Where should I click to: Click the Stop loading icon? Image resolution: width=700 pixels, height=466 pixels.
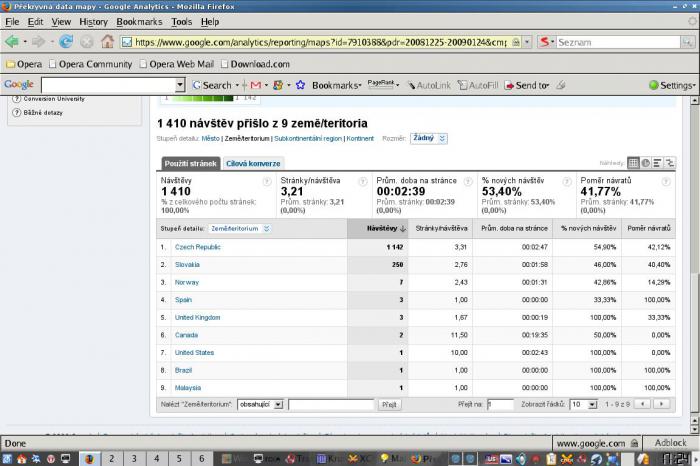87,42
